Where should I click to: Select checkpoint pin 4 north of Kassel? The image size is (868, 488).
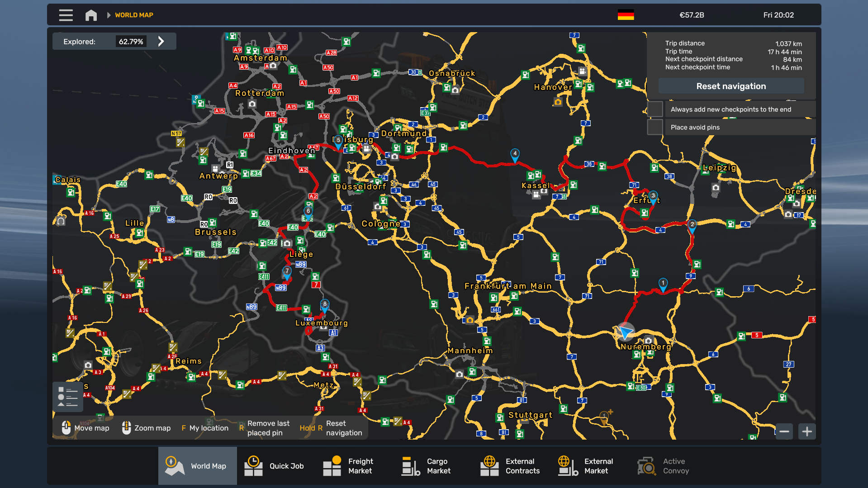tap(515, 154)
